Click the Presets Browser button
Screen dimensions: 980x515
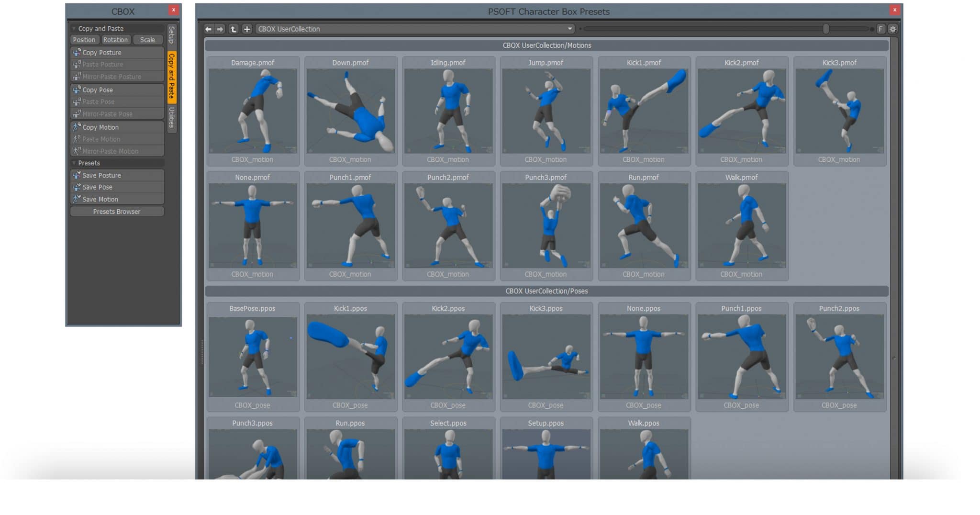116,211
